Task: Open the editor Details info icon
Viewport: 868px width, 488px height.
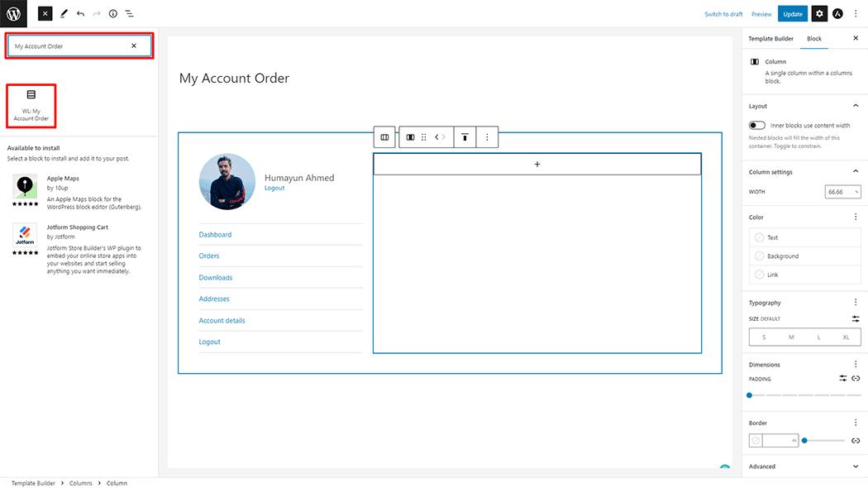Action: [x=112, y=13]
